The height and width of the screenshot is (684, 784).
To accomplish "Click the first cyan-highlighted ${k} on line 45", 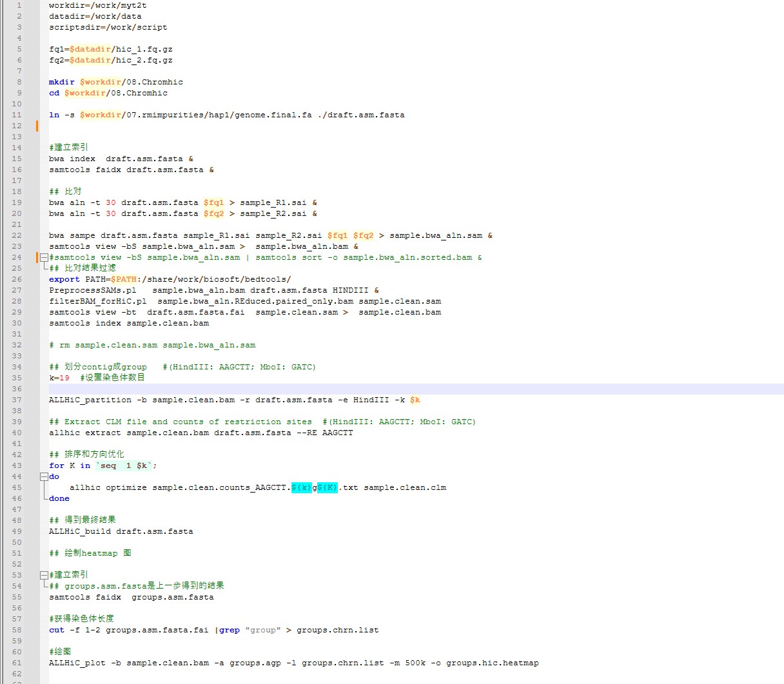I will pyautogui.click(x=301, y=487).
